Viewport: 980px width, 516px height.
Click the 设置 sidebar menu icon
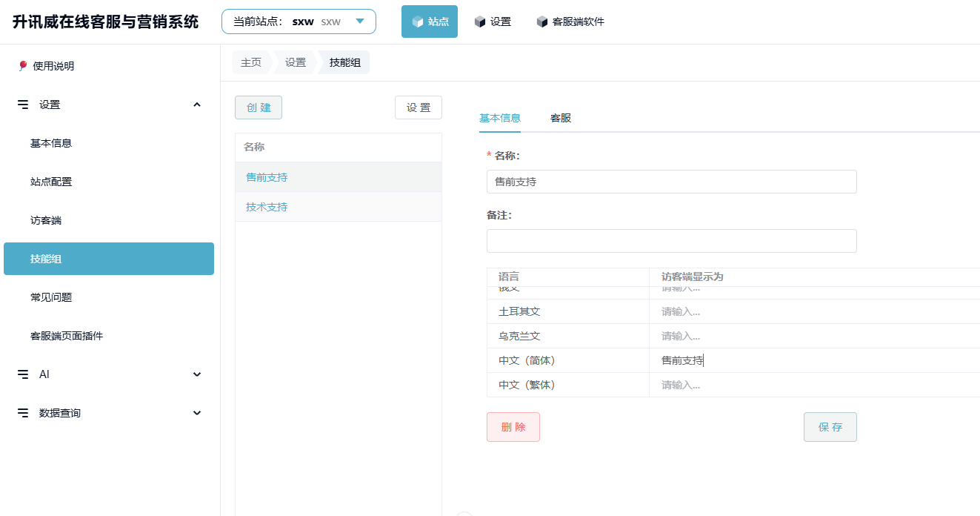(x=23, y=105)
